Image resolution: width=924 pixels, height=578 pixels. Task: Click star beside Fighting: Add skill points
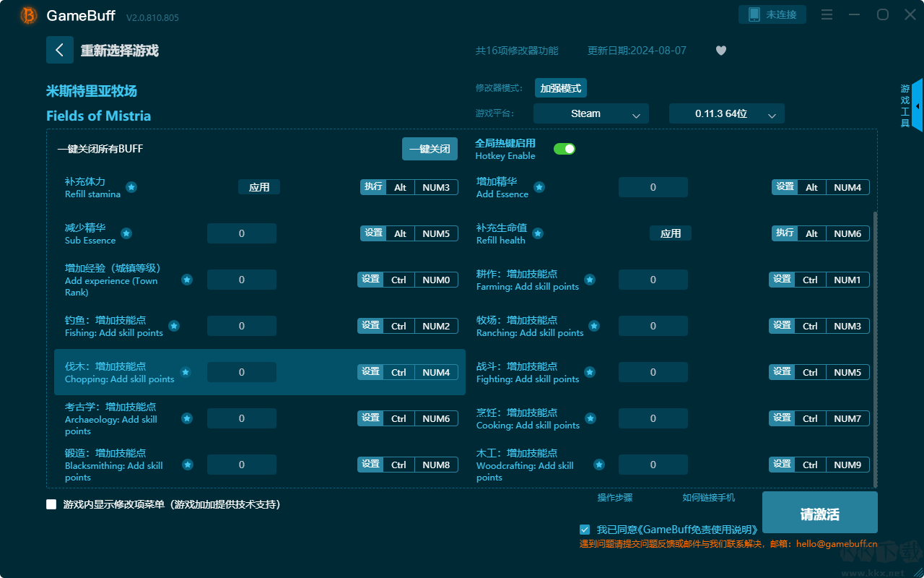(590, 372)
